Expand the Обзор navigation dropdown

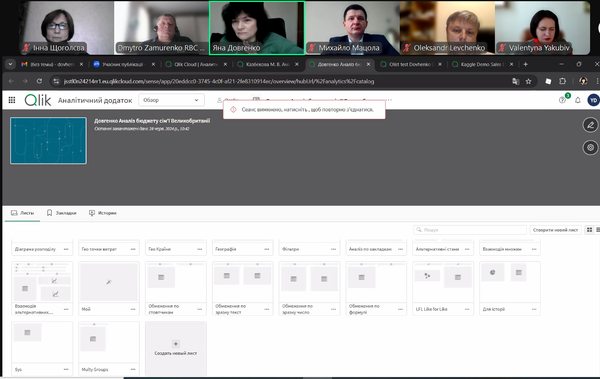[171, 100]
